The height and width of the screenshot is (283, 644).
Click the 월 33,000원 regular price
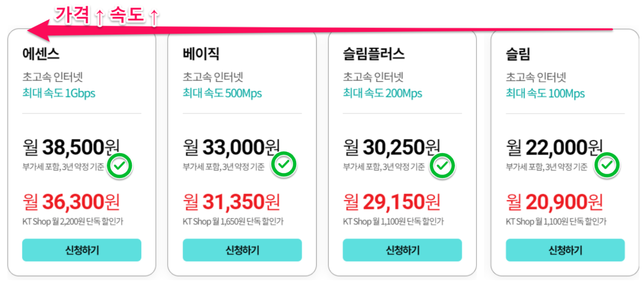click(x=231, y=147)
